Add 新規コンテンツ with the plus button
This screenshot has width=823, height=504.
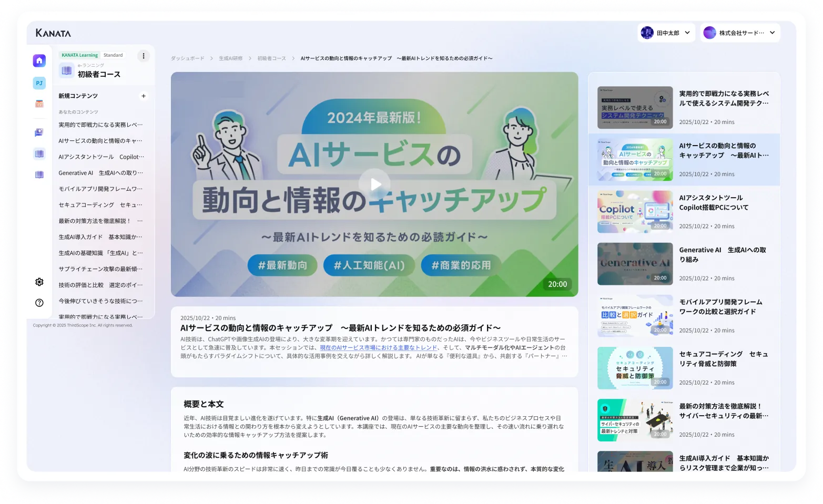[143, 96]
